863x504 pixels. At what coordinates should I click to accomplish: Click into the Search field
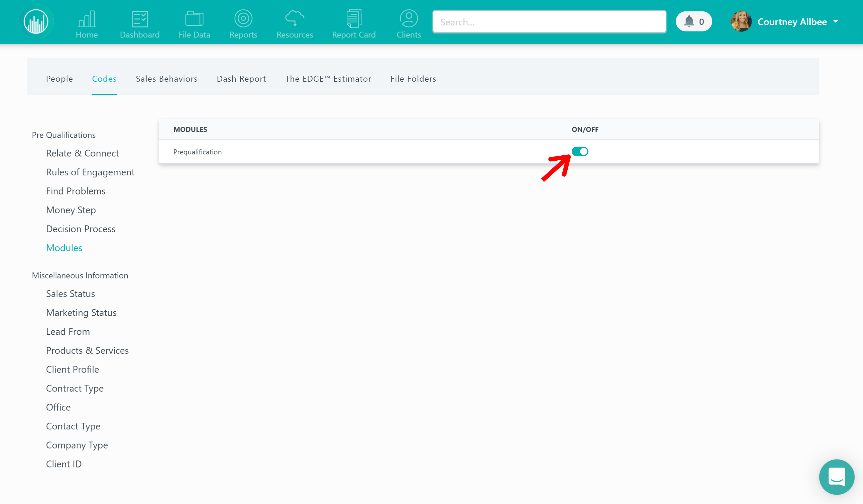[x=549, y=22]
